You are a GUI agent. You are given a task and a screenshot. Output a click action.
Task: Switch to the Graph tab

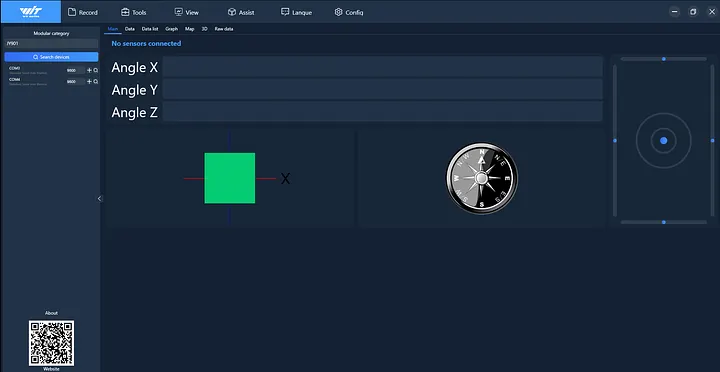pos(171,29)
